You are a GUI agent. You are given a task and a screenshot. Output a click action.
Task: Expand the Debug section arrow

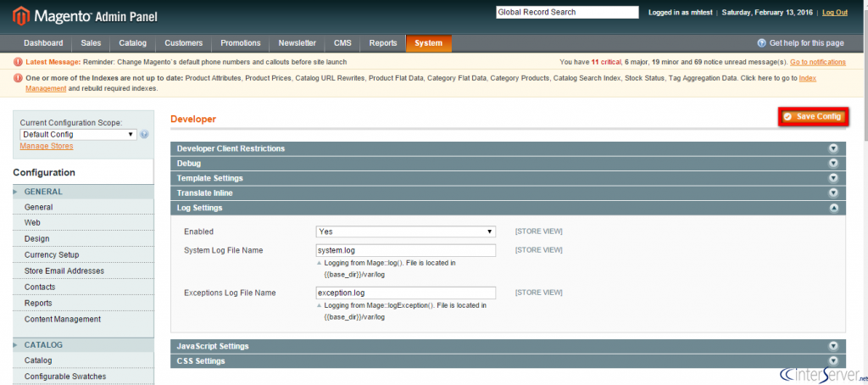(x=834, y=164)
